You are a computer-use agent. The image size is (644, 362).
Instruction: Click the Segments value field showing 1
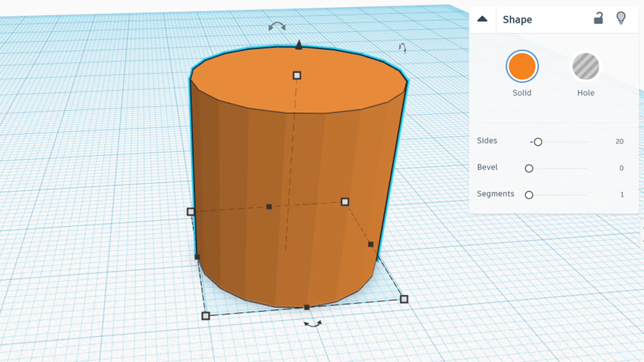[x=621, y=195]
